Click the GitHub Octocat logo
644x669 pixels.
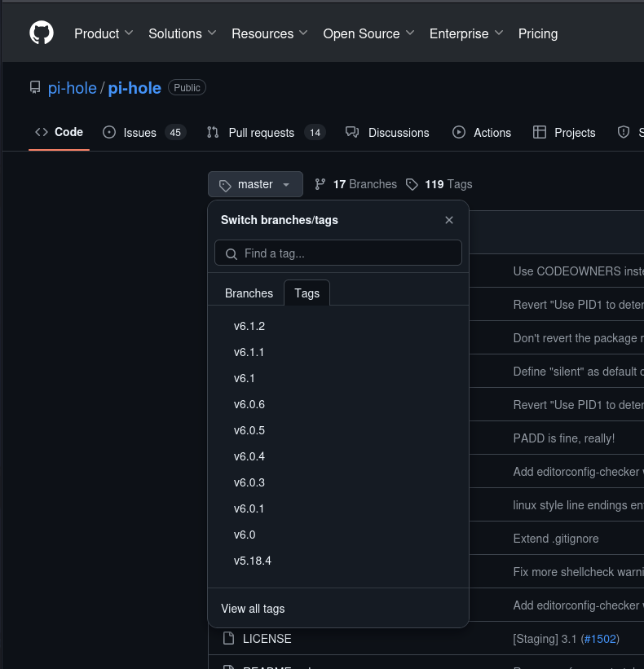click(42, 33)
